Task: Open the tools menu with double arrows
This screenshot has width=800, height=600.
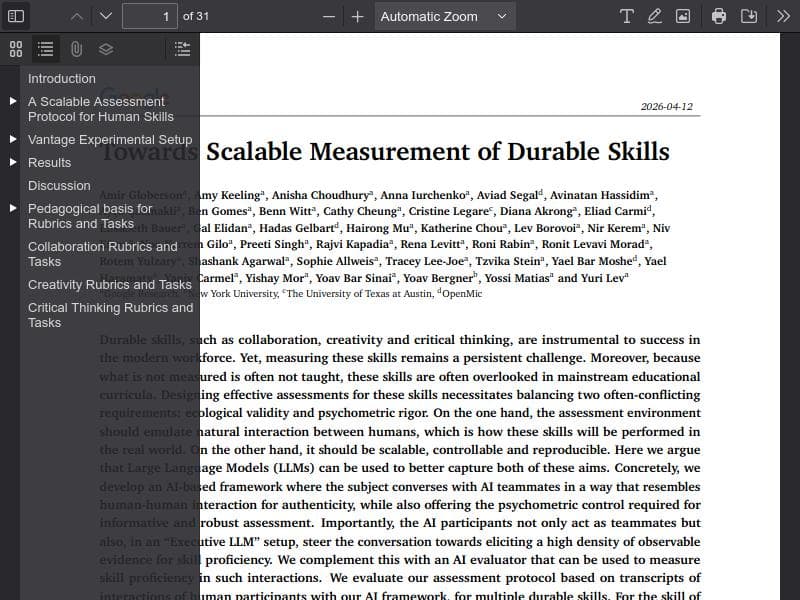Action: point(783,16)
